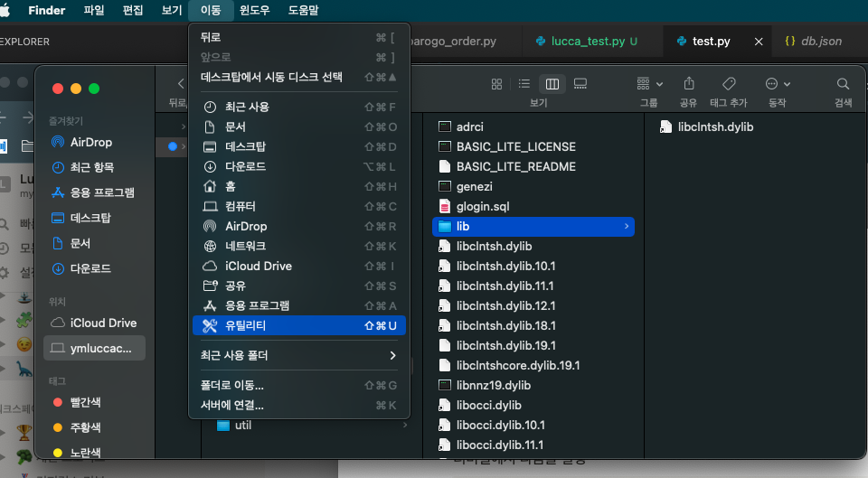Choose 서버에 연결... menu entry

(299, 405)
